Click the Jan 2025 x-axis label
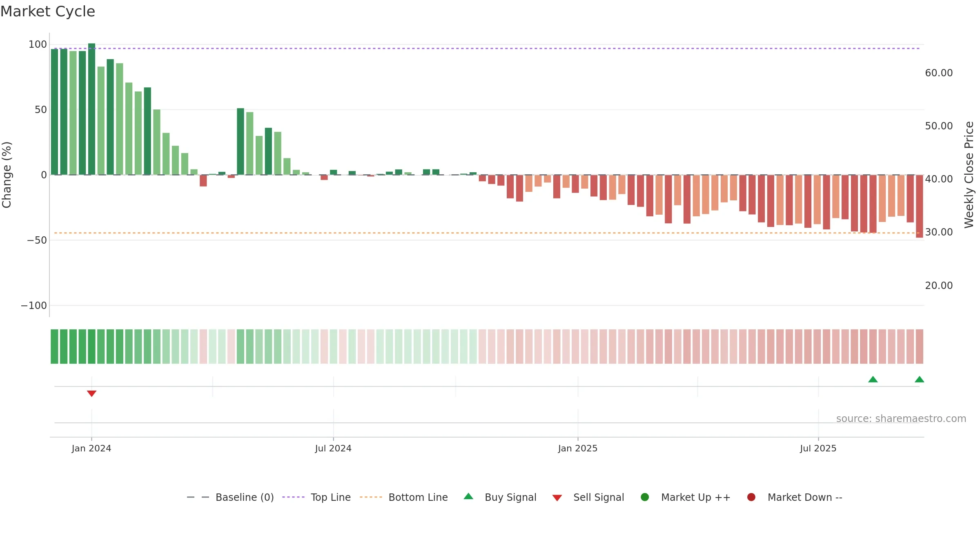 578,449
